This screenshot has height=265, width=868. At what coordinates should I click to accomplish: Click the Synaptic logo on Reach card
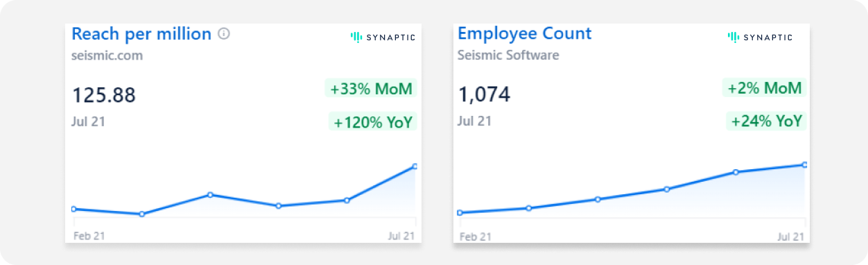pos(383,37)
